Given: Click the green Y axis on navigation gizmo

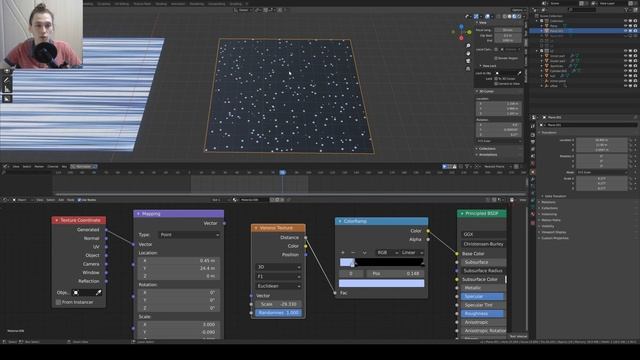Looking at the screenshot, I should (x=469, y=32).
